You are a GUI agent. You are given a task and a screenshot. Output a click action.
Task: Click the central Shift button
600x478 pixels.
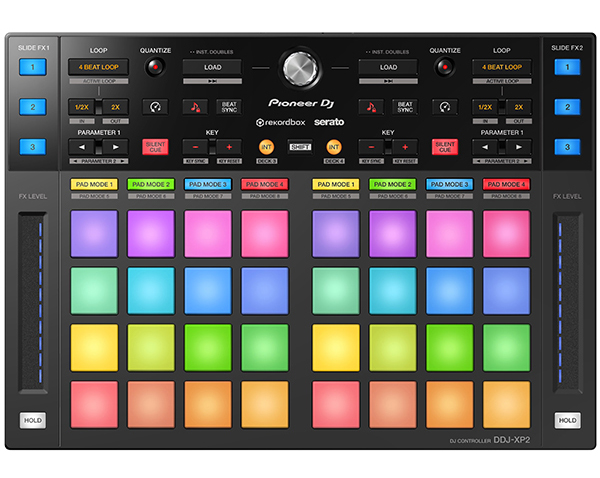click(x=300, y=147)
